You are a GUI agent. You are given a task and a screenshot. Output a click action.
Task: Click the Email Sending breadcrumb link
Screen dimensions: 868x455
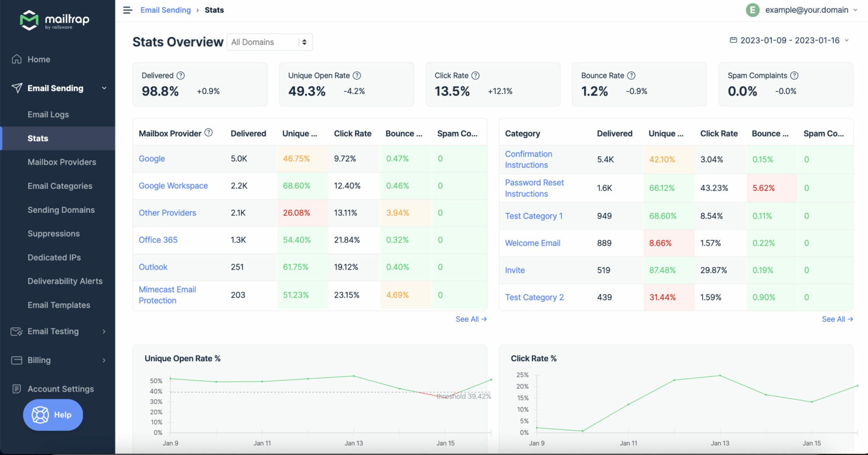pos(166,10)
